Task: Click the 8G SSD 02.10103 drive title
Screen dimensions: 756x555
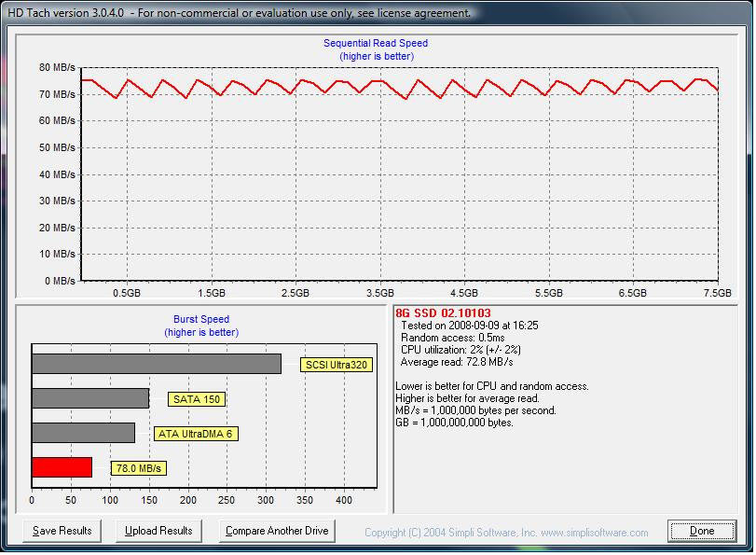Action: pos(443,313)
